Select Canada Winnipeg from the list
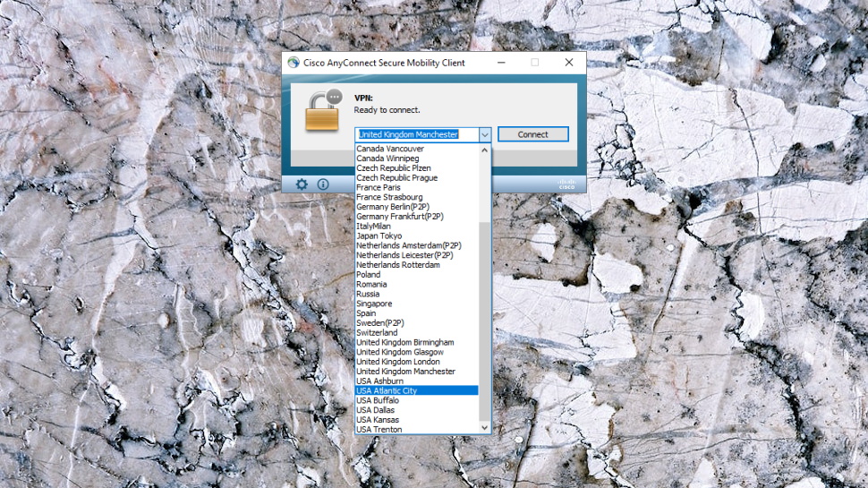The image size is (868, 488). pos(417,158)
